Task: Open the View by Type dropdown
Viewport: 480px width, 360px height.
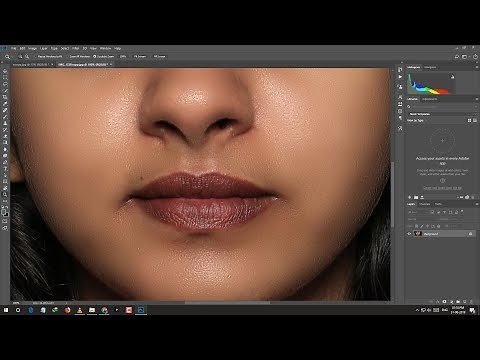Action: (415, 120)
